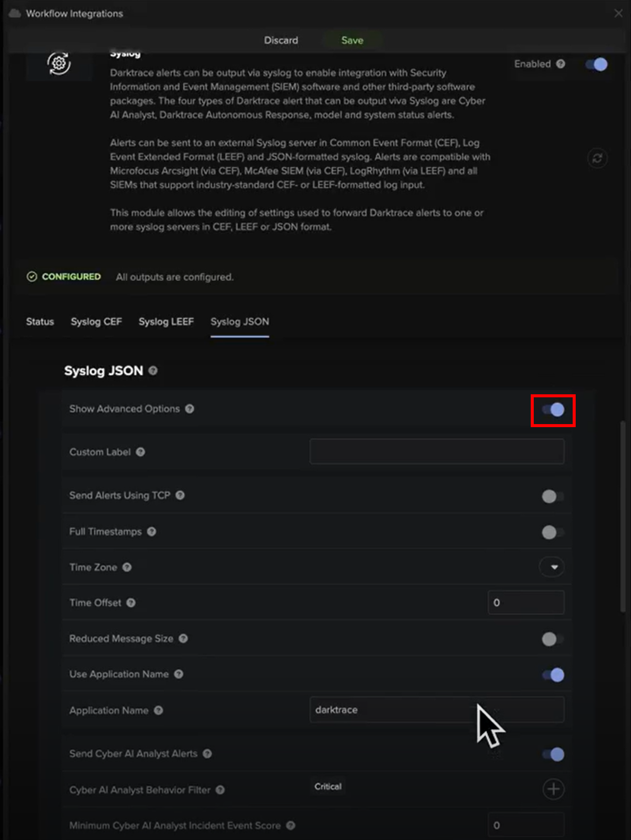Click the Application Name field containing darktrace
This screenshot has width=631, height=840.
[437, 710]
